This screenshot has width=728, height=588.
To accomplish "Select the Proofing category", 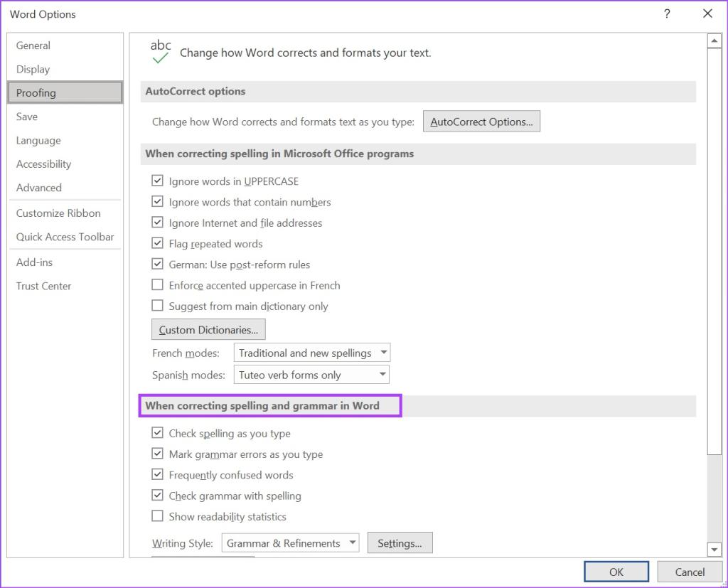I will 65,92.
